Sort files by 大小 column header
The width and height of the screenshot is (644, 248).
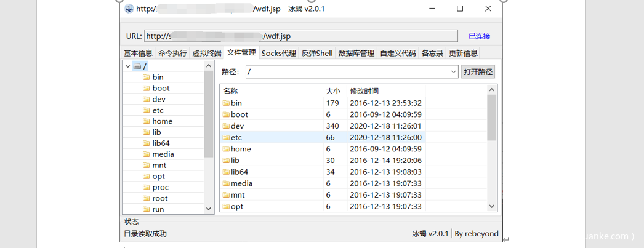click(332, 91)
